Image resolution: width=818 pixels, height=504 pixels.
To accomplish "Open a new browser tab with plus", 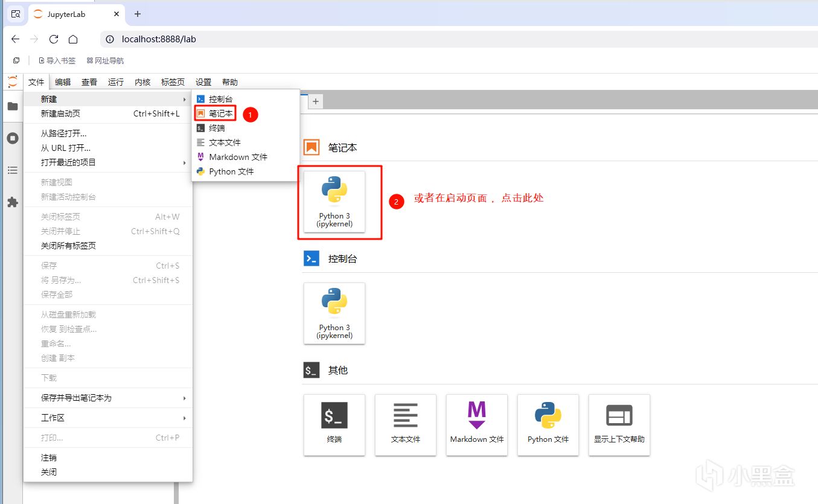I will point(138,14).
